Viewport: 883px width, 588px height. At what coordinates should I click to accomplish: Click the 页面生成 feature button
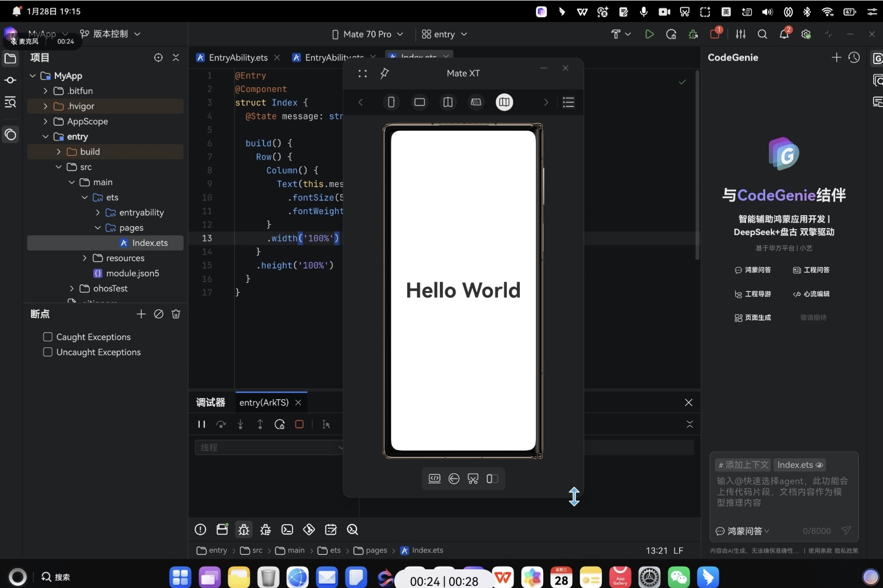tap(753, 318)
